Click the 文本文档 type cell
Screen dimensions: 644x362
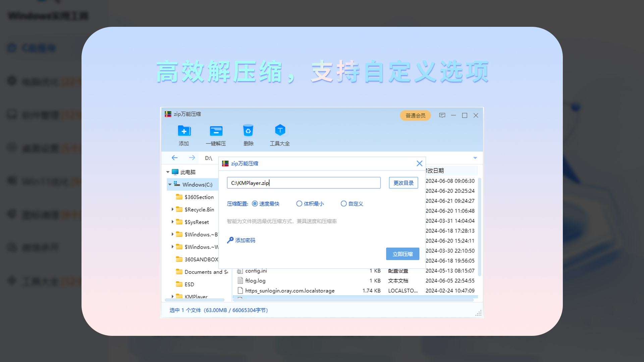(x=398, y=281)
